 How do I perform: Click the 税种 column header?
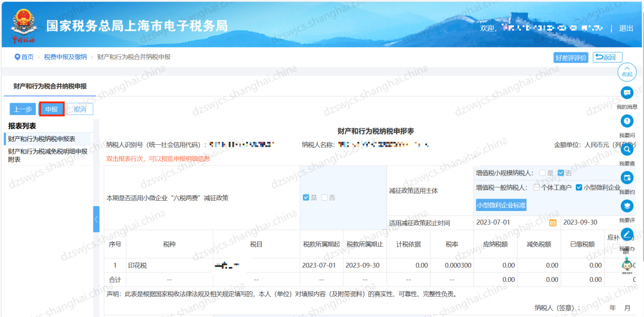(x=169, y=244)
